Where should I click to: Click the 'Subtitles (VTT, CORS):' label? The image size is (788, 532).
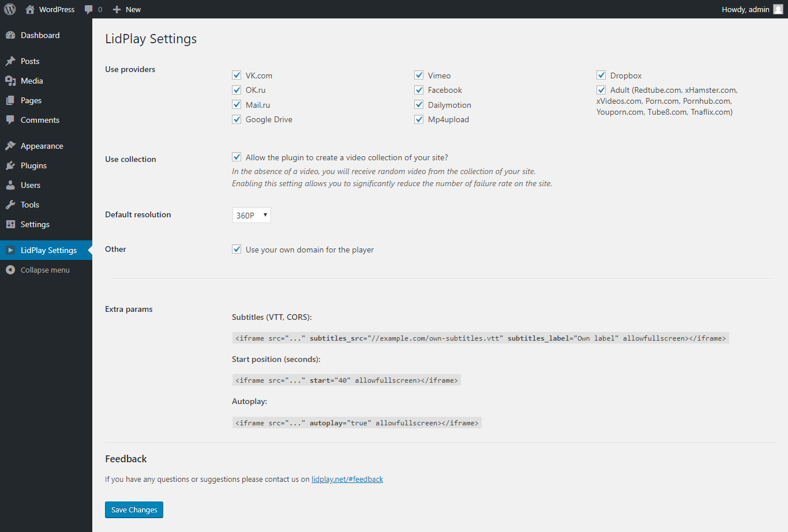coord(272,317)
